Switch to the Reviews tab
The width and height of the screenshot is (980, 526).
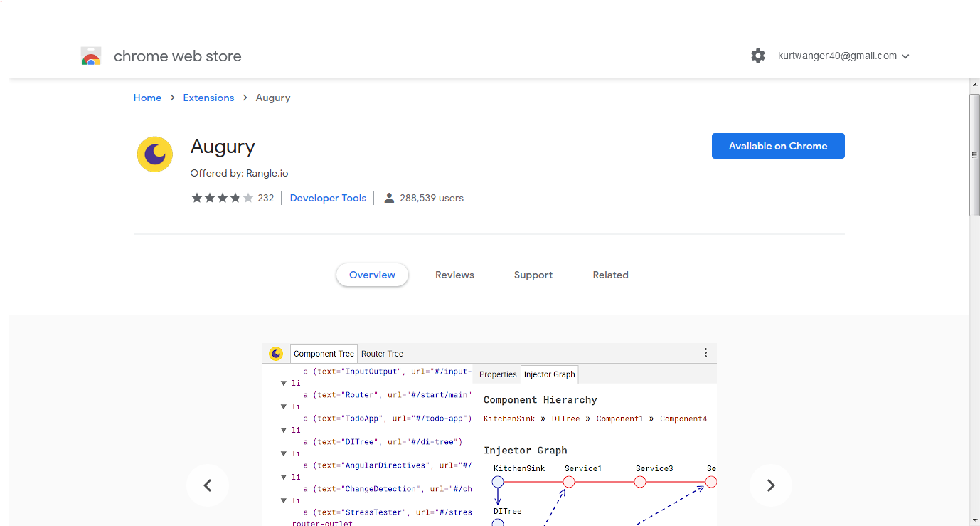coord(454,275)
